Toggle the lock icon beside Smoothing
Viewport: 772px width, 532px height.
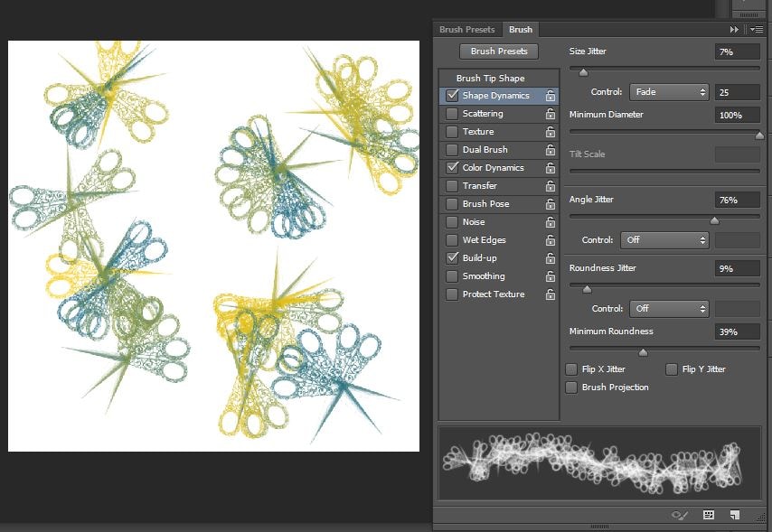[550, 276]
